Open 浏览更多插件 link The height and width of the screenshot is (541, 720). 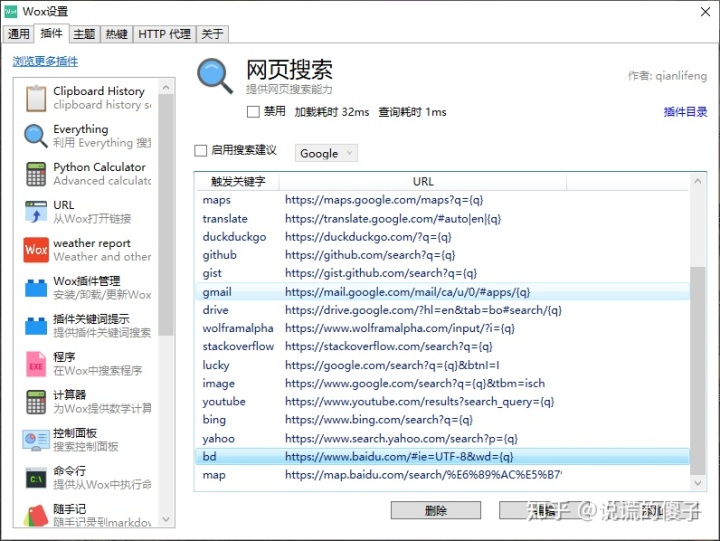45,61
